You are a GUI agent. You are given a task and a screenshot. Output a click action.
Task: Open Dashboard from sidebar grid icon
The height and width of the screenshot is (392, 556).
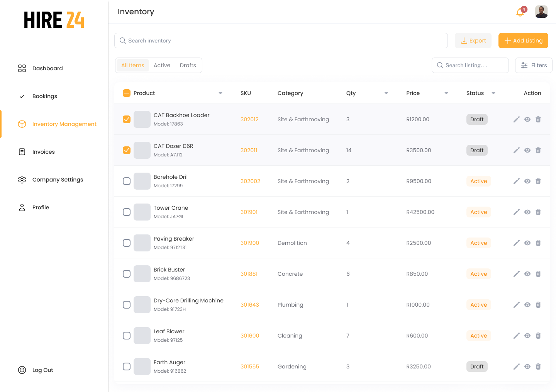pos(22,68)
